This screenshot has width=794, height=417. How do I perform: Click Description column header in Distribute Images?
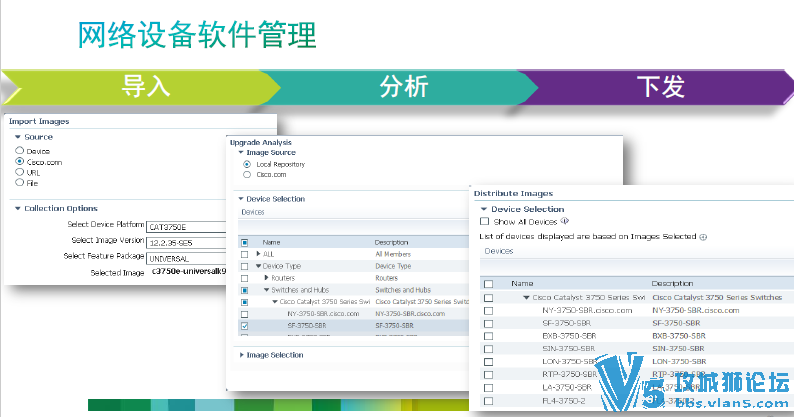coord(672,284)
